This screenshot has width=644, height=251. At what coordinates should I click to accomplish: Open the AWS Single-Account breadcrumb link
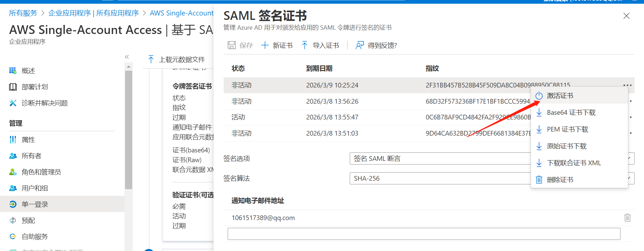tap(182, 13)
